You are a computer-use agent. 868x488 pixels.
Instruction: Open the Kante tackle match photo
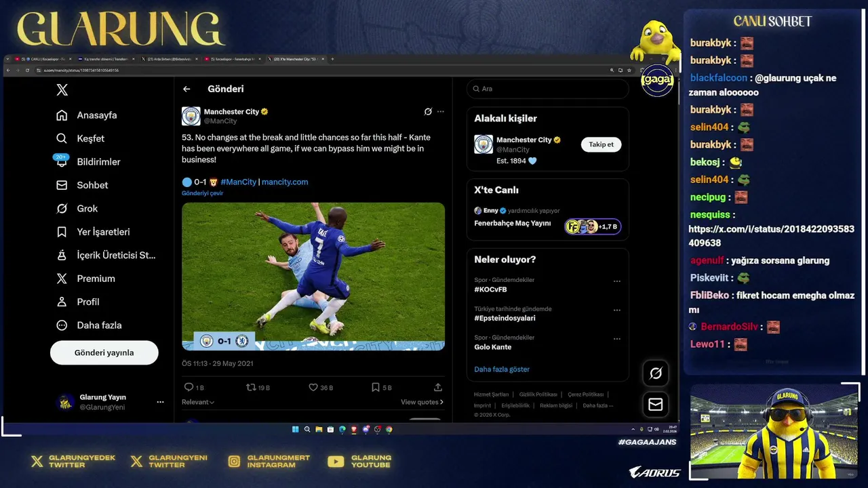coord(313,277)
